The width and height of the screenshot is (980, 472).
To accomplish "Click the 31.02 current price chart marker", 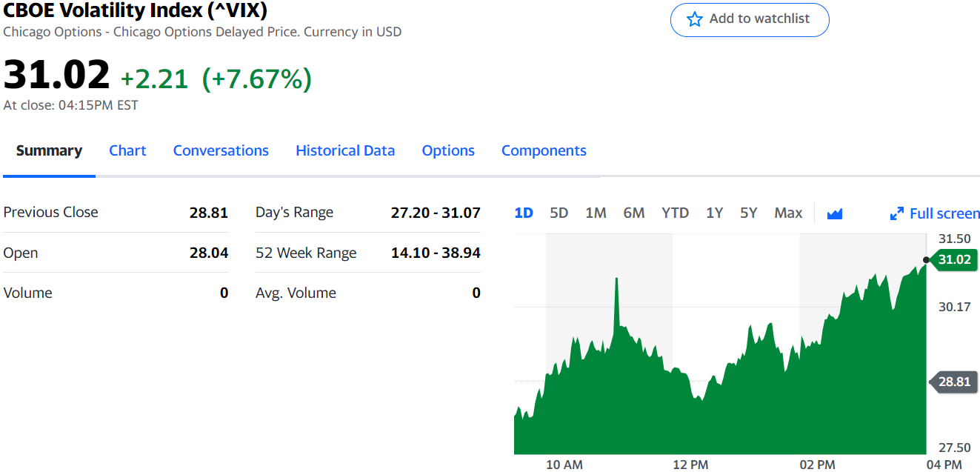I will point(953,259).
